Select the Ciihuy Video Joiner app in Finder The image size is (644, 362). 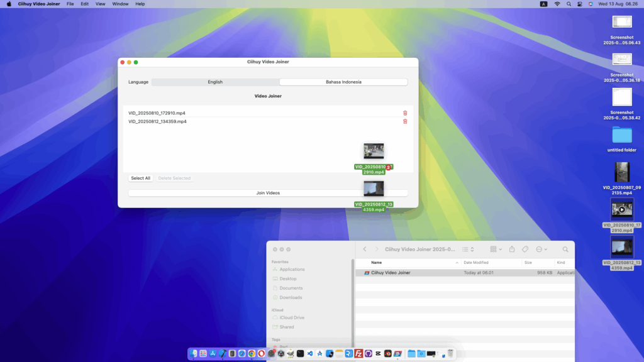390,273
